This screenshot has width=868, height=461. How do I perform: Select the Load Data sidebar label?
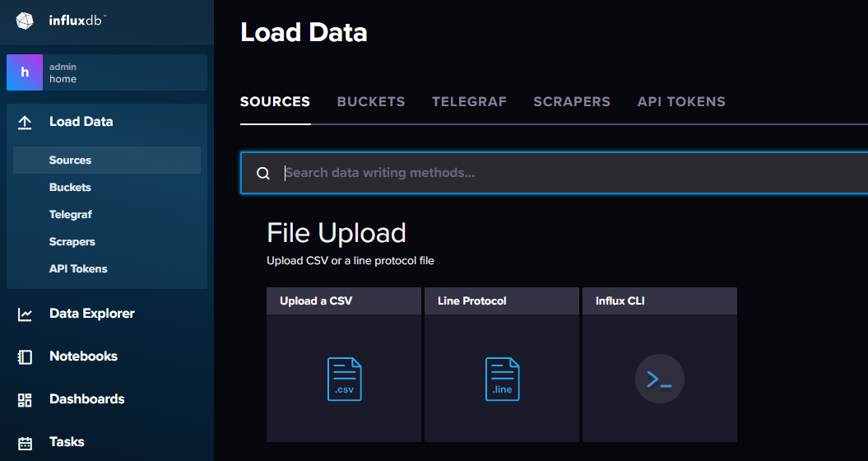pos(81,121)
